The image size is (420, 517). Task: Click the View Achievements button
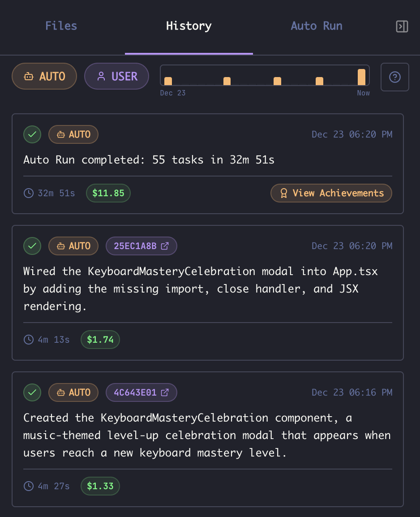(x=331, y=193)
